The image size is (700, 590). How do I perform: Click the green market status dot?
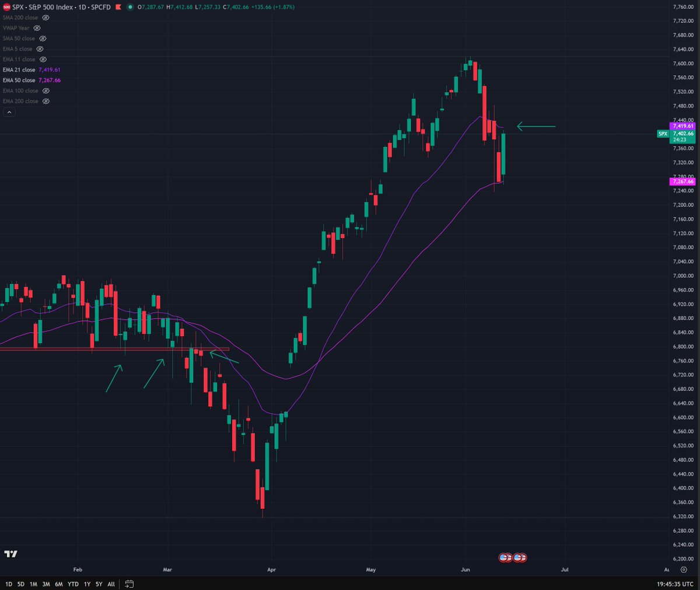pyautogui.click(x=129, y=7)
